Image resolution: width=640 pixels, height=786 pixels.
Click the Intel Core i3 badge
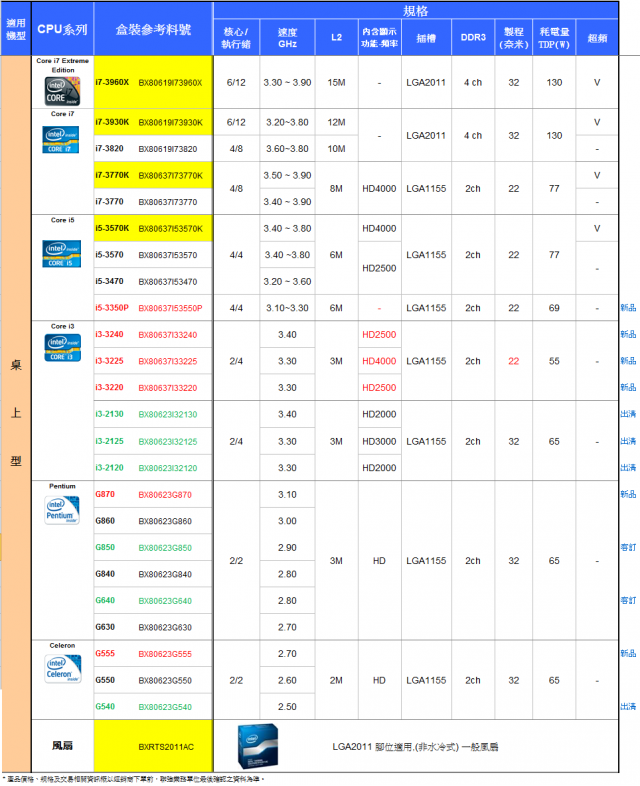pos(63,347)
